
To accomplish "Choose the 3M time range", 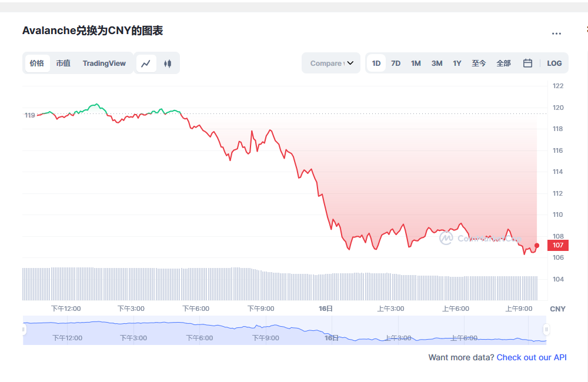I will 437,63.
